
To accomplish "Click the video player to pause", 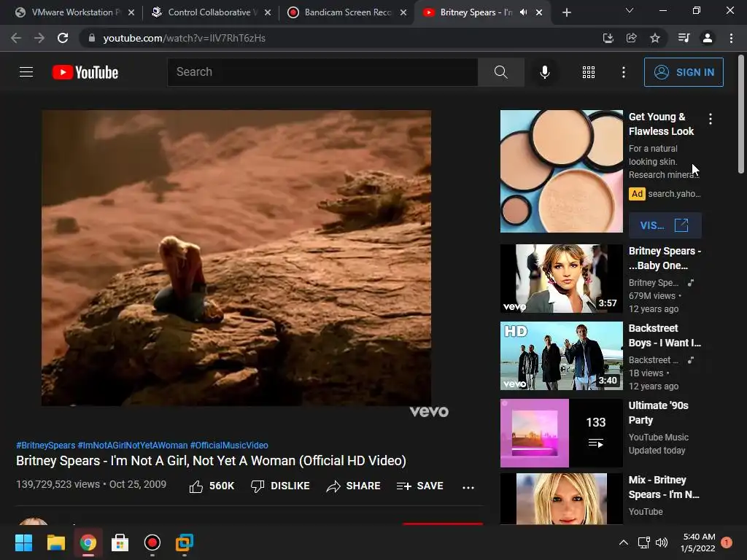I will coord(236,257).
